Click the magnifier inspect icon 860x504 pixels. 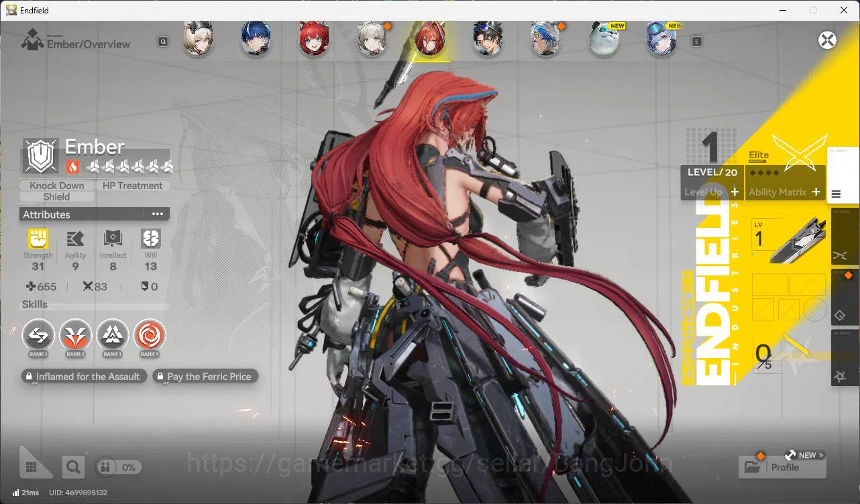(74, 466)
